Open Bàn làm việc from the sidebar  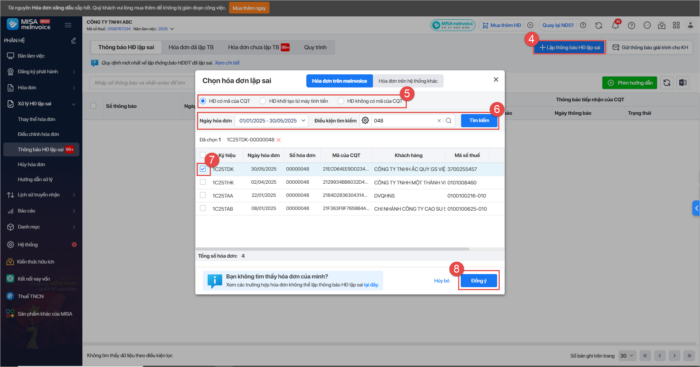[x=31, y=56]
